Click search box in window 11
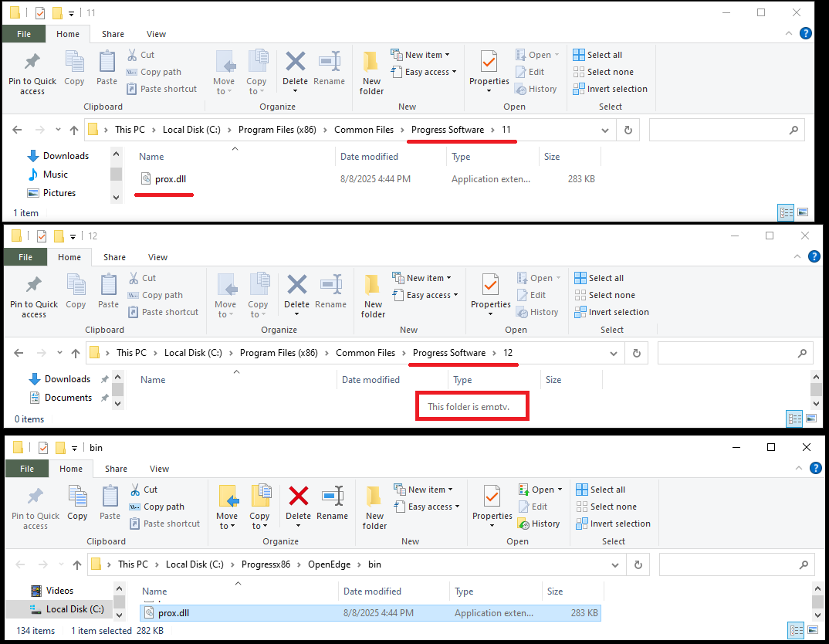 pyautogui.click(x=726, y=130)
